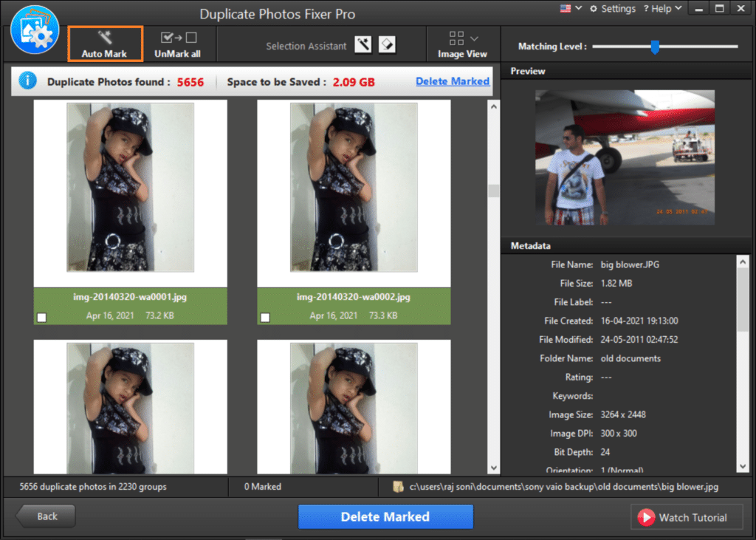Click the '3264 x 2448' image size value
Viewport: 756px width, 540px height.
coord(623,414)
